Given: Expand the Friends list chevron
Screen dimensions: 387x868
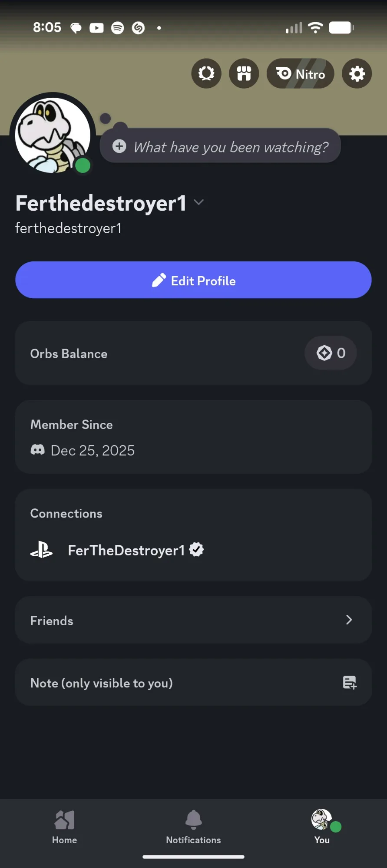Looking at the screenshot, I should [349, 620].
